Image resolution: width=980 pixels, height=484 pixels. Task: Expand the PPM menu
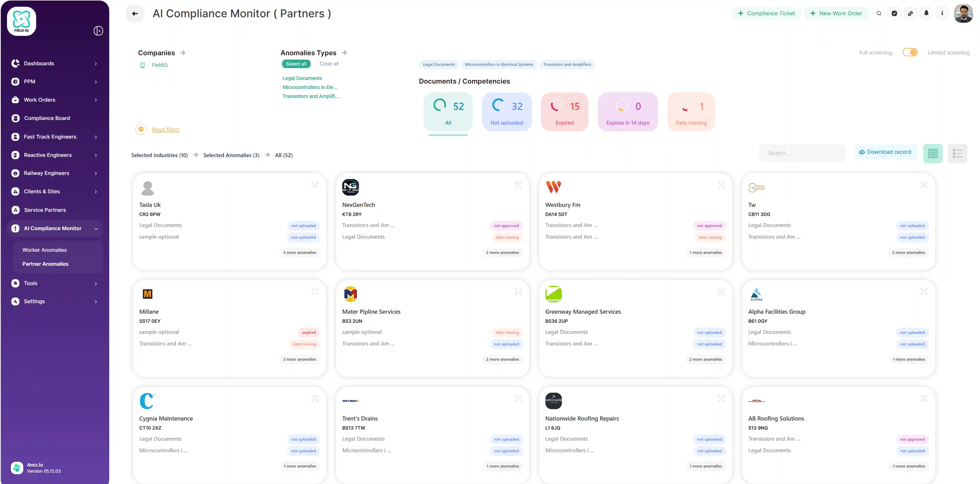click(x=55, y=82)
